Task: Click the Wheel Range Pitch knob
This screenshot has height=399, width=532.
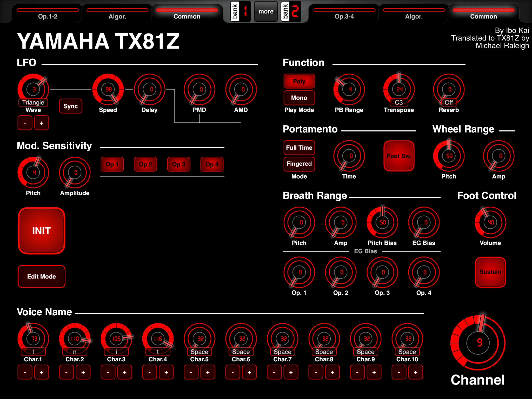Action: tap(449, 156)
